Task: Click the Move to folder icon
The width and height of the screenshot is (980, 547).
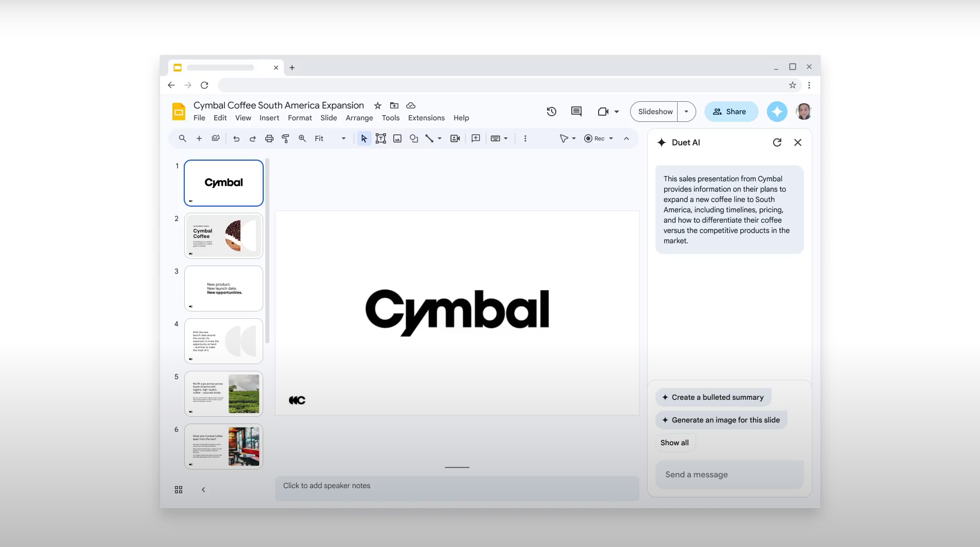Action: (394, 105)
